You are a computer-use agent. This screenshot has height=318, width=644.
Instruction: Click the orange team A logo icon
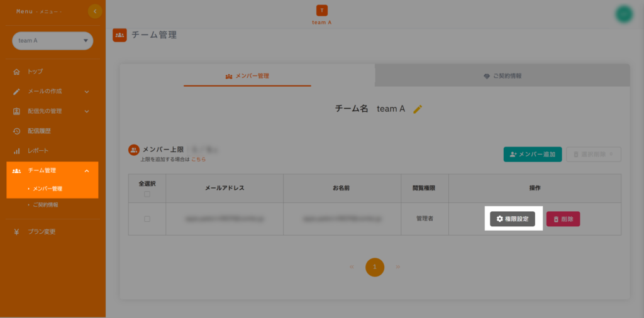[x=322, y=10]
